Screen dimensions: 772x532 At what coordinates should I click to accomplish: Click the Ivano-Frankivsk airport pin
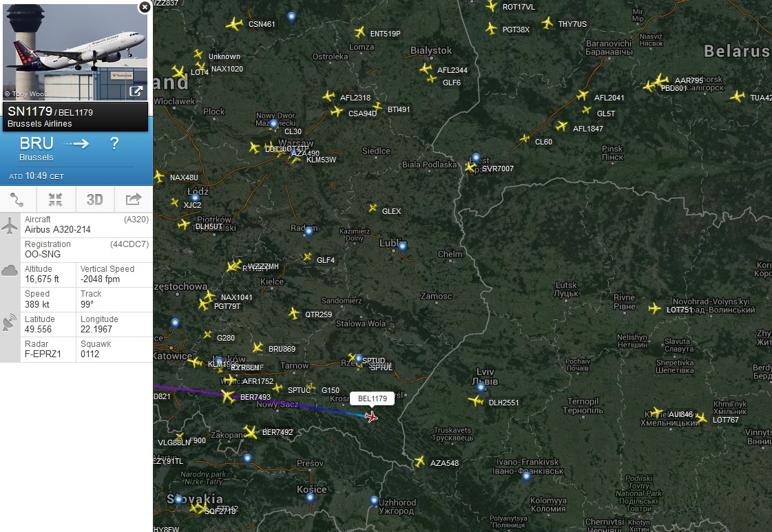[526, 476]
